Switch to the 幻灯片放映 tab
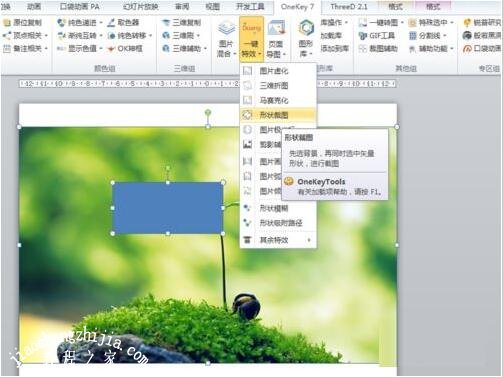This screenshot has height=378, width=503. click(141, 7)
